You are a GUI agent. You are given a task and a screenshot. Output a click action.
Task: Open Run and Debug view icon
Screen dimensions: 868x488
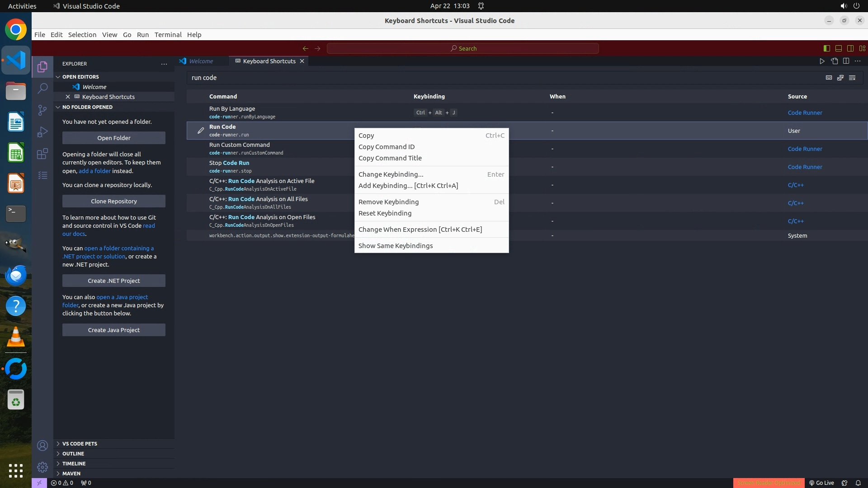pyautogui.click(x=42, y=132)
